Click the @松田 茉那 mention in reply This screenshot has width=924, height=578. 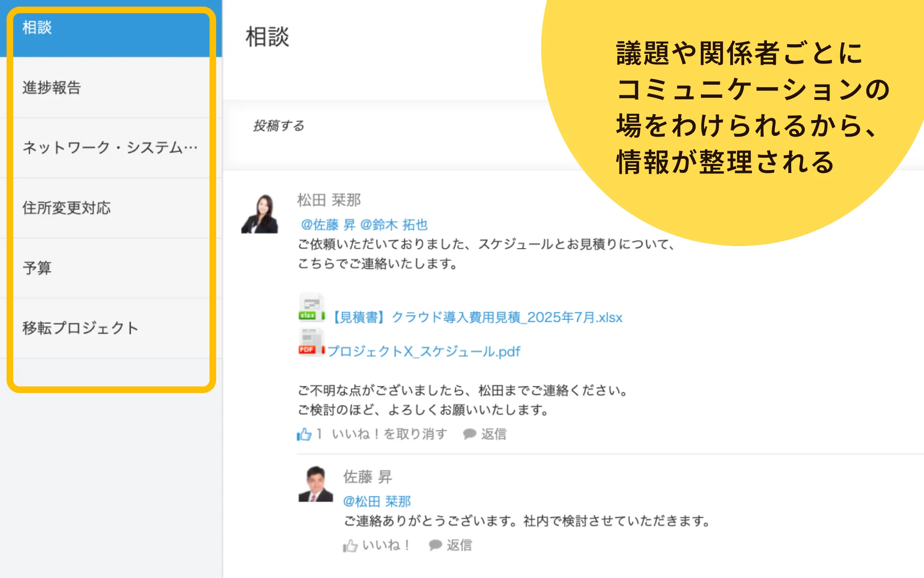click(x=377, y=502)
